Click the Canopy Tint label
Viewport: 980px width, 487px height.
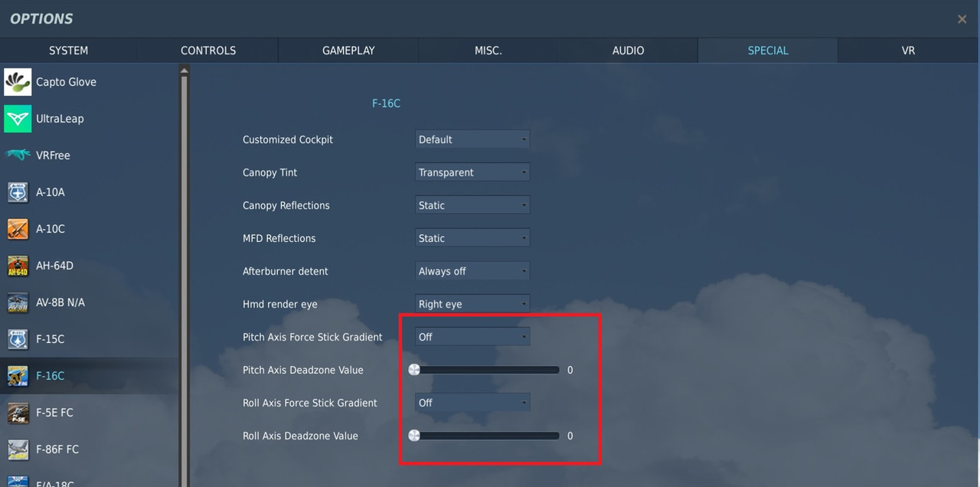pos(269,172)
